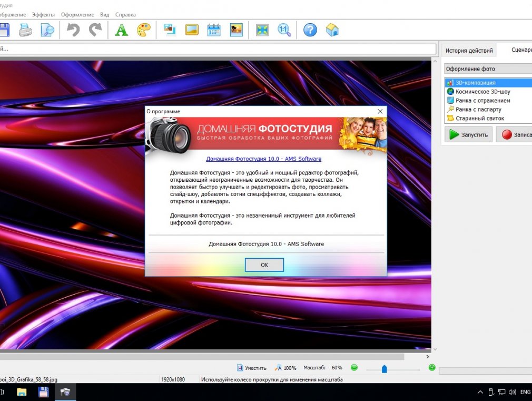Open the Оформление menu
Viewport: 532px width, 401px height.
(x=77, y=15)
